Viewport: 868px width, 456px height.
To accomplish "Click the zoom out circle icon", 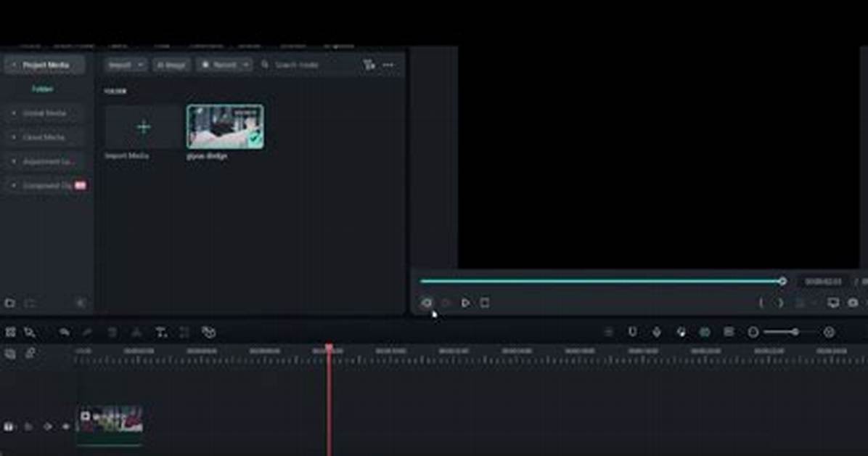I will 753,333.
